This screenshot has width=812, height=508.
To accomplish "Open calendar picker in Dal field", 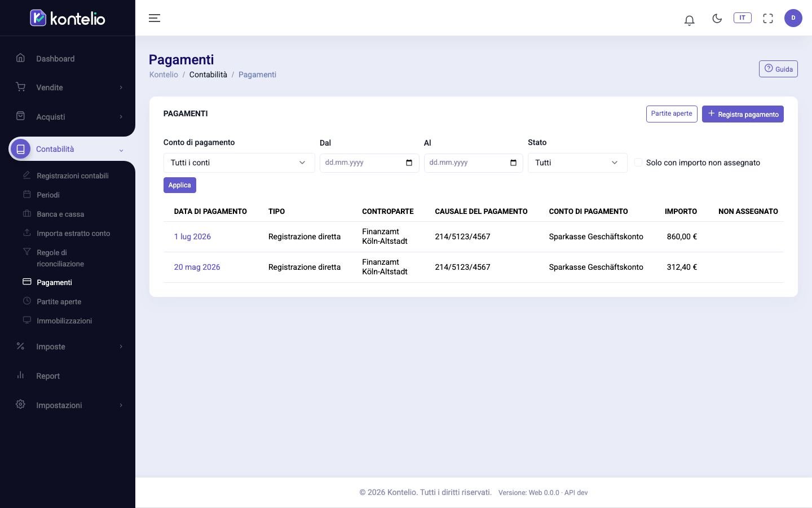I will pos(409,163).
